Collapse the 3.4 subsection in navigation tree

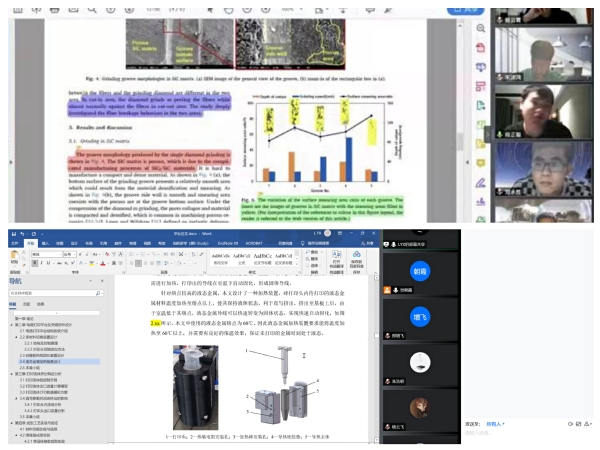[x=16, y=398]
